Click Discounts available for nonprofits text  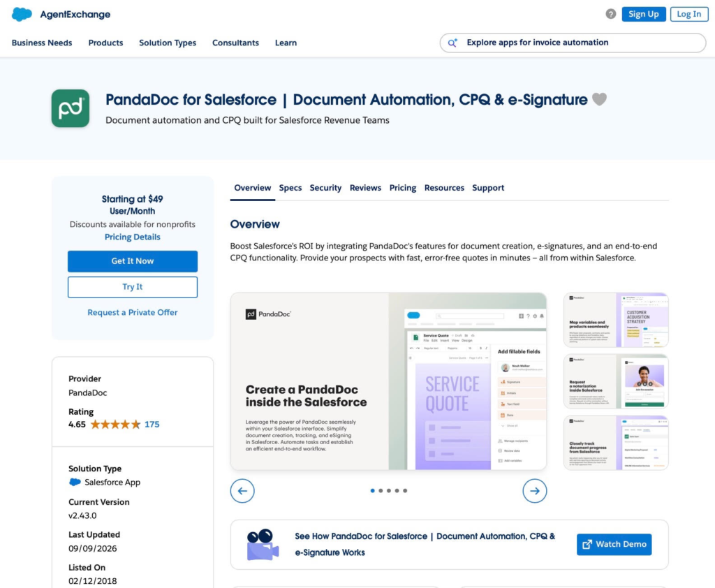(x=132, y=224)
